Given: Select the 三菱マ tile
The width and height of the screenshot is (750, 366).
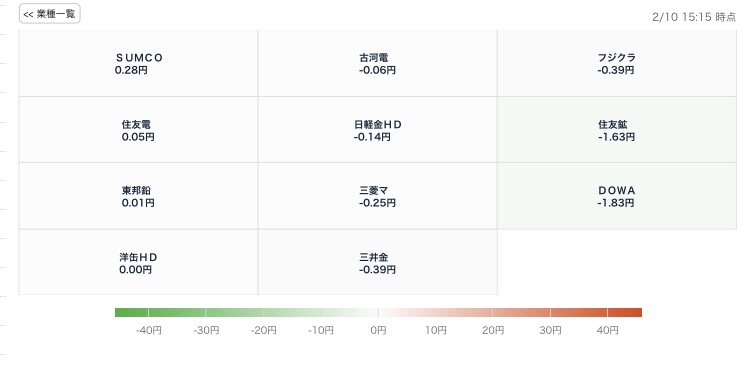Looking at the screenshot, I should (x=377, y=196).
